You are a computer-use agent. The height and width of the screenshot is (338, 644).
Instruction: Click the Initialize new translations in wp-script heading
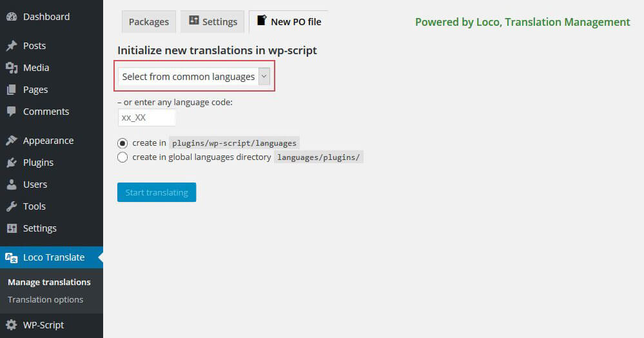(217, 50)
